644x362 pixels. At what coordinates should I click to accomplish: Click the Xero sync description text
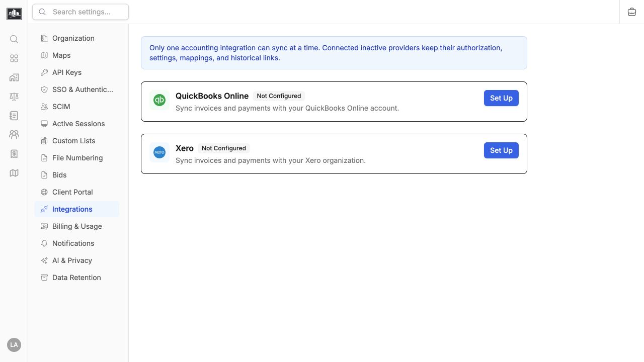pos(271,160)
